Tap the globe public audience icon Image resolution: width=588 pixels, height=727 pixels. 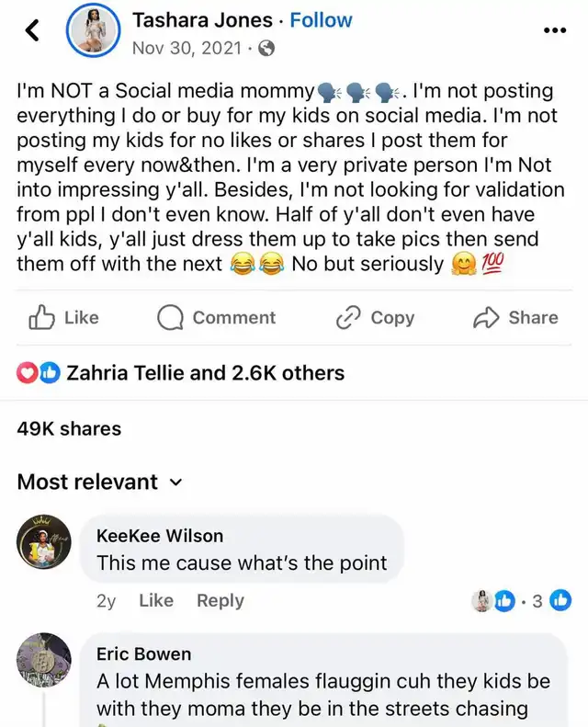(x=267, y=48)
